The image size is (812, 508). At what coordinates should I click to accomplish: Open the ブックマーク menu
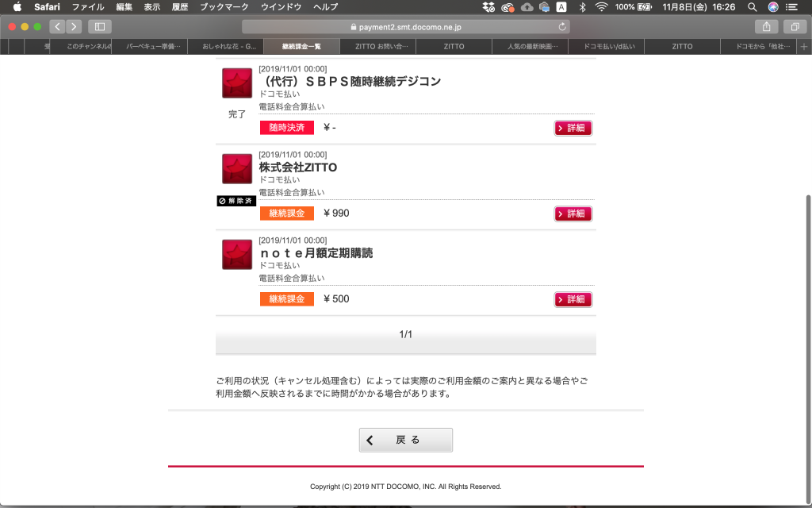224,6
